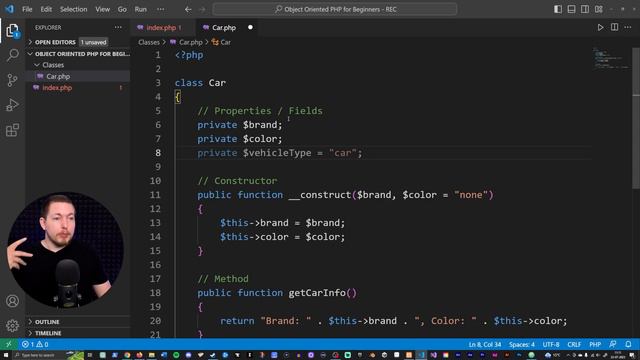The image size is (640, 360).
Task: Open the Source Control view
Action: pos(12,80)
